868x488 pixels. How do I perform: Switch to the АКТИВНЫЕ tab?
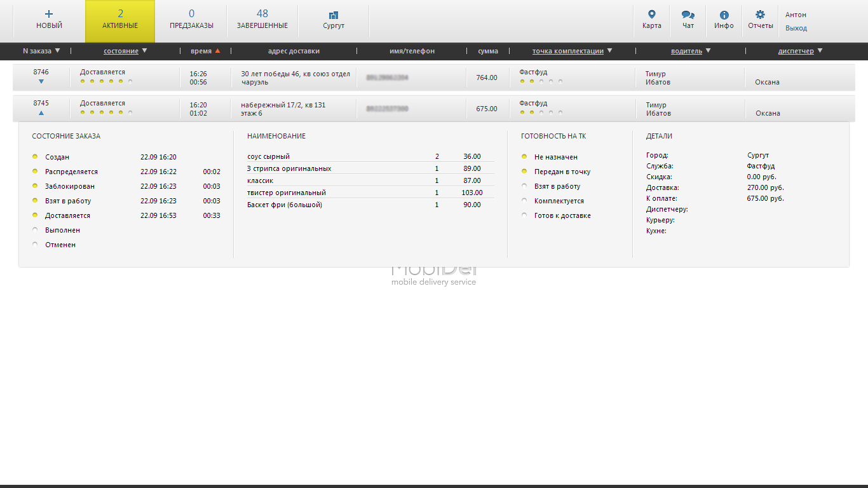click(120, 20)
